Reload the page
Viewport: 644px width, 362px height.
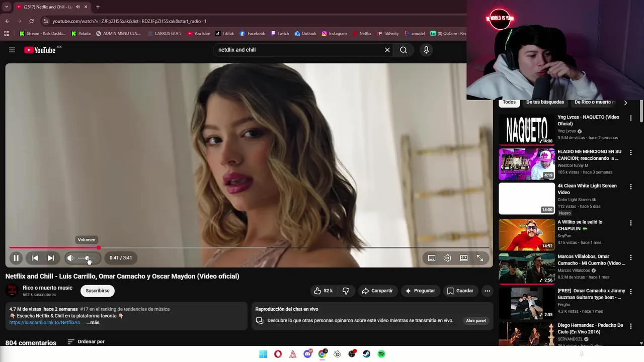tap(31, 21)
